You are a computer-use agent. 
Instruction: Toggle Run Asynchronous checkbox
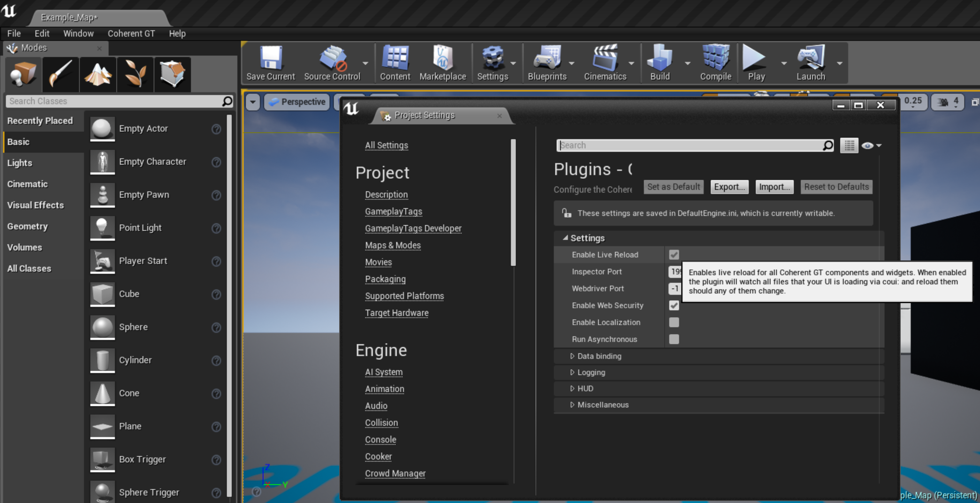[674, 339]
